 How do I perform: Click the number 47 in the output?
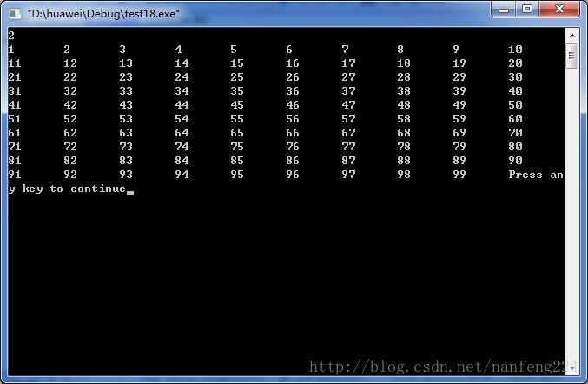(348, 105)
